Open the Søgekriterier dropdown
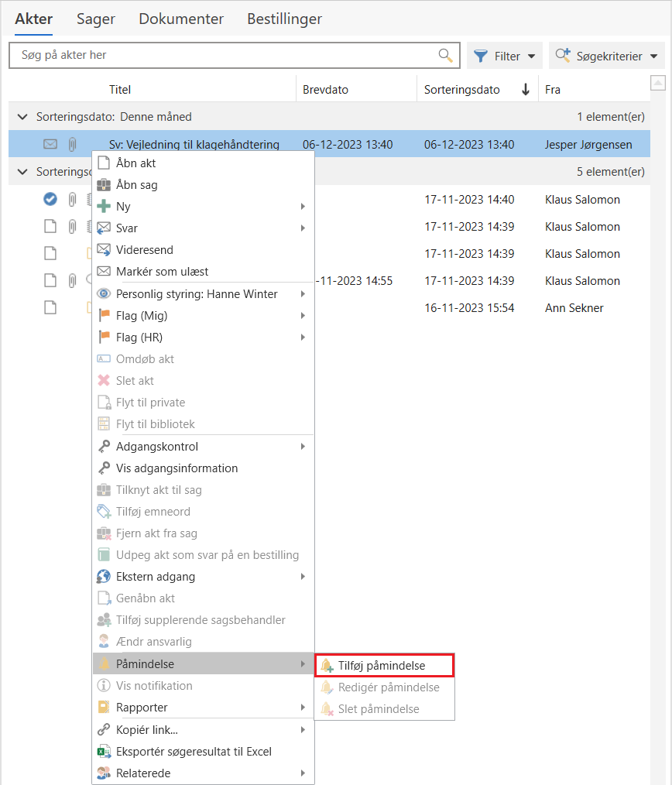Screen dimensions: 672x785 606,56
